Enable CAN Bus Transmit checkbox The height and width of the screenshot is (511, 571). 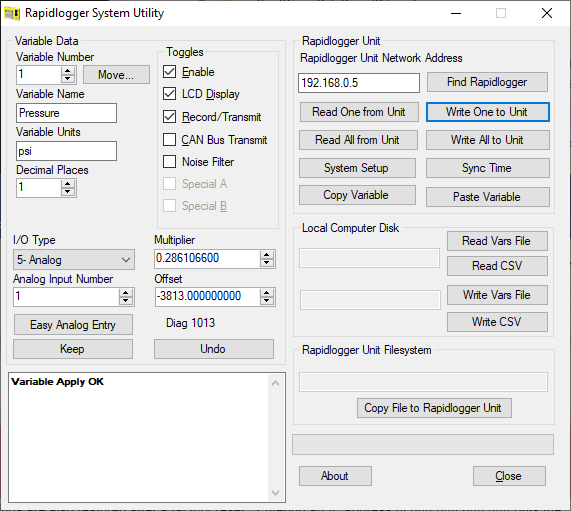tap(169, 139)
